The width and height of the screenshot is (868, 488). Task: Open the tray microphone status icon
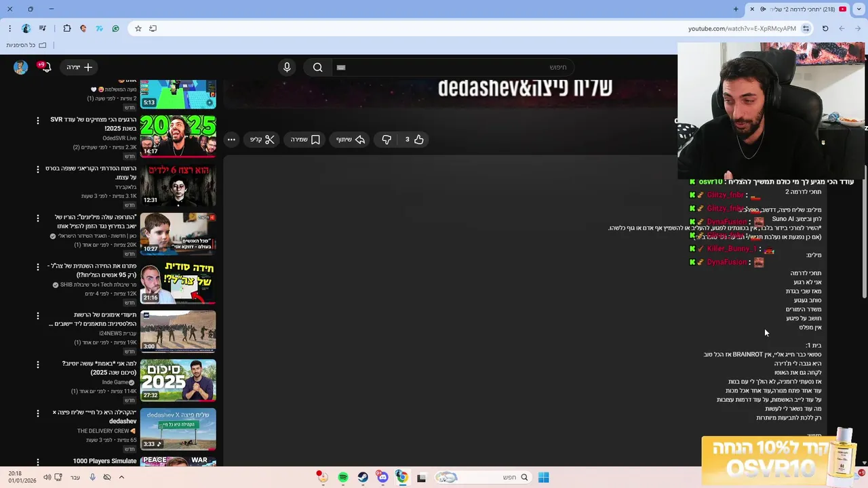[x=92, y=477]
